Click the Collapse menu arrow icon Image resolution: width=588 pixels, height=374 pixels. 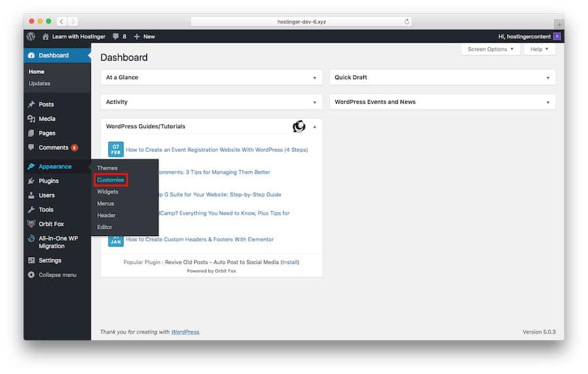click(31, 275)
